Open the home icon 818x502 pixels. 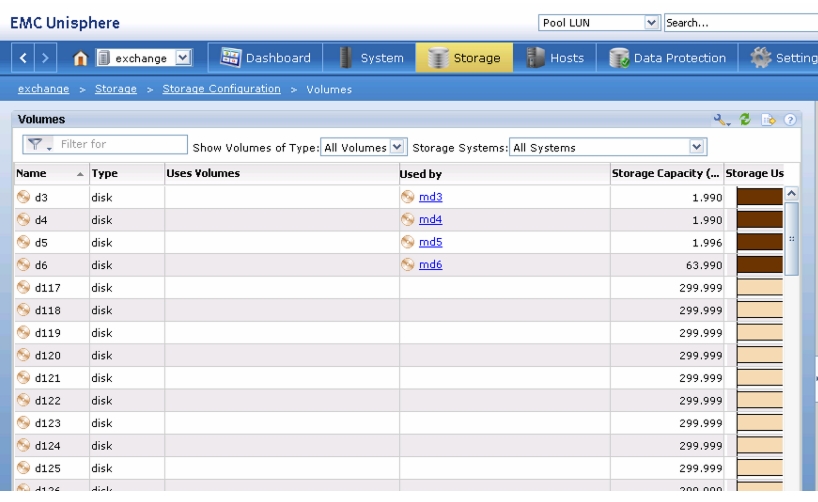(80, 58)
